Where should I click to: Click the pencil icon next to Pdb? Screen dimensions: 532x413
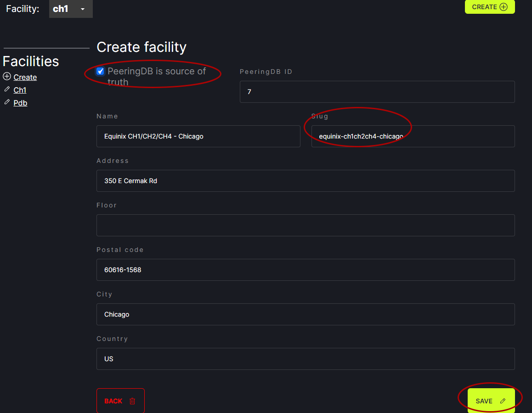point(7,102)
